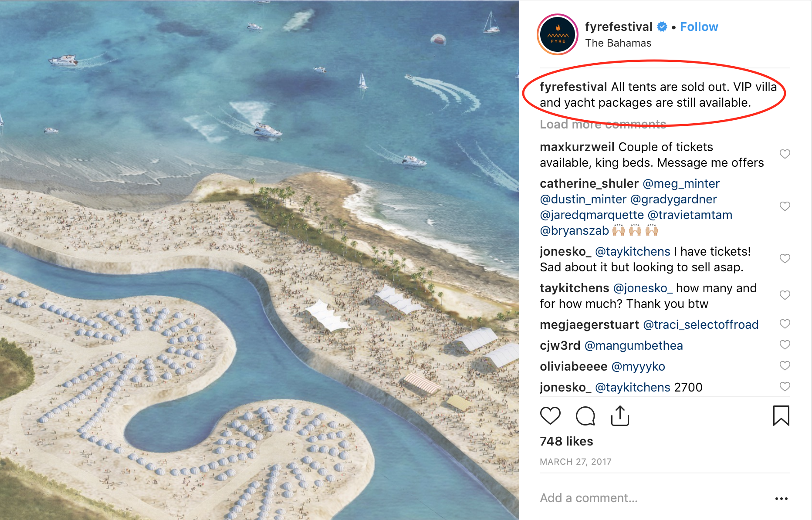Like the oliviabeeee comment heart
The image size is (812, 520).
pos(785,365)
